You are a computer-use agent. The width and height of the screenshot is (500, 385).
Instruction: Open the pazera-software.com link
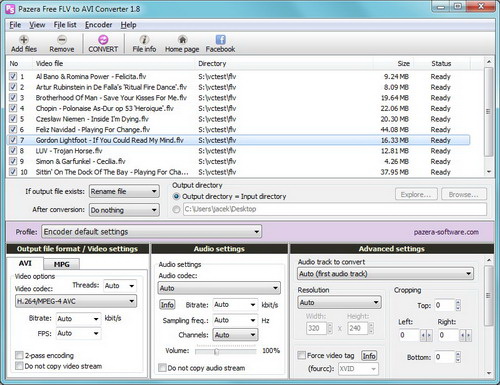tap(446, 232)
